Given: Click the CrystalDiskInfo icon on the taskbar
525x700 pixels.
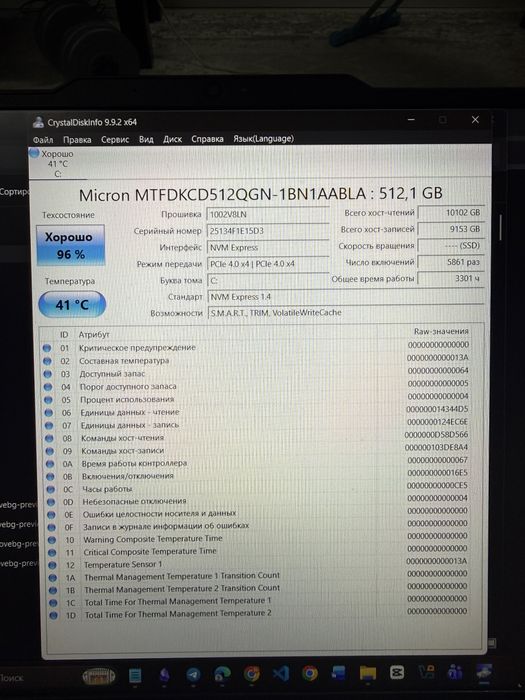Looking at the screenshot, I should (x=484, y=671).
